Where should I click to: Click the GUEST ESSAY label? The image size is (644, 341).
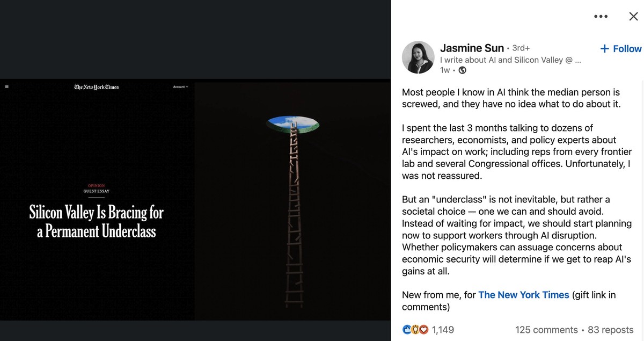coord(97,191)
